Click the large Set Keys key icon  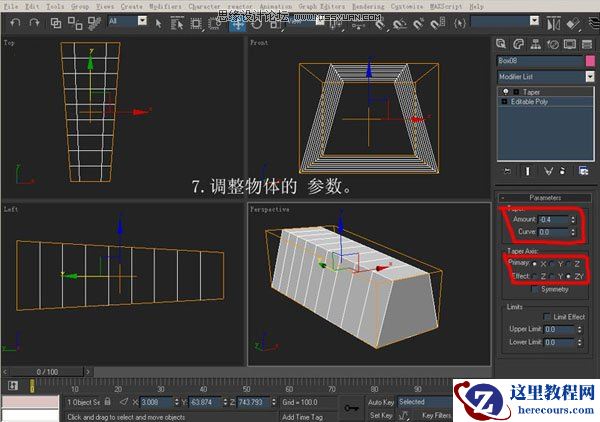[x=351, y=408]
